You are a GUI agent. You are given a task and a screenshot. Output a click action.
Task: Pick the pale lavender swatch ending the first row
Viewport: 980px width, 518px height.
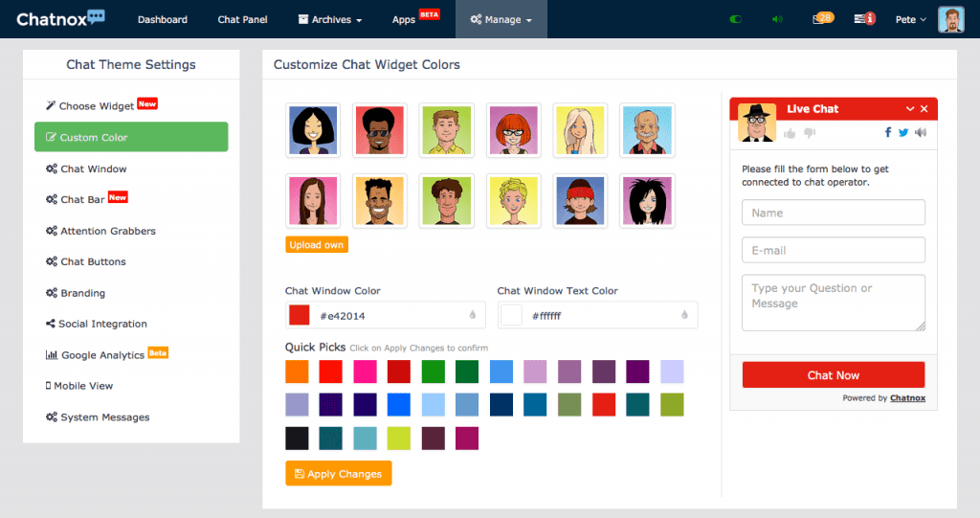point(672,372)
